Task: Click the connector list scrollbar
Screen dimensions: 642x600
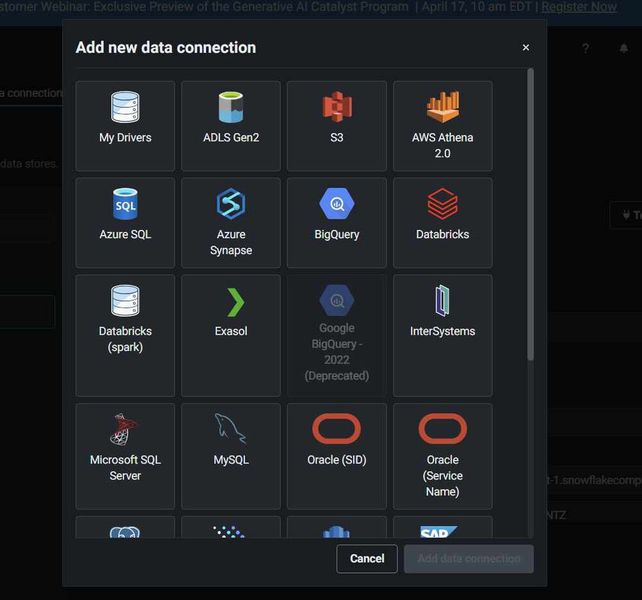Action: click(x=530, y=215)
